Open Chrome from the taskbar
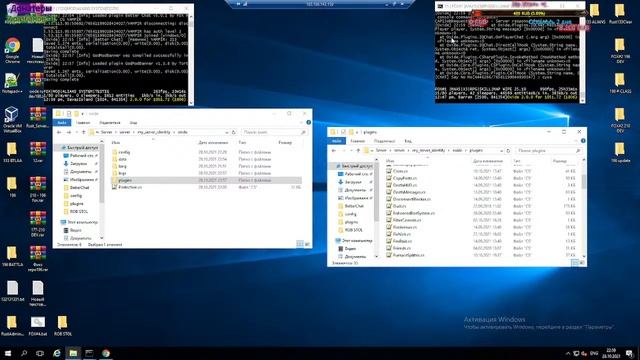Screen dimensions: 640x360 click(x=106, y=353)
